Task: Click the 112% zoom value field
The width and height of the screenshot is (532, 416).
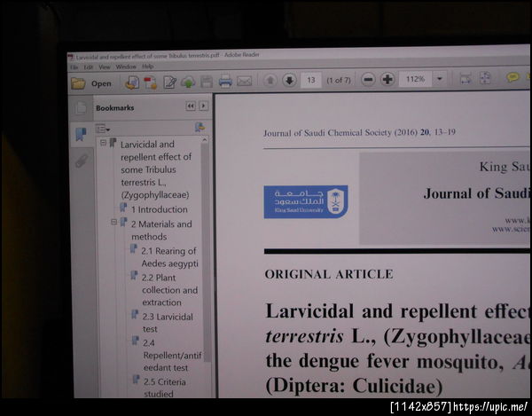Action: [x=415, y=79]
